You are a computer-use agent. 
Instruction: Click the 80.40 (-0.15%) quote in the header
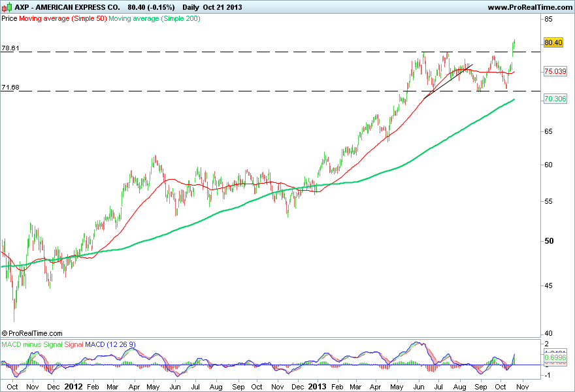tap(151, 7)
